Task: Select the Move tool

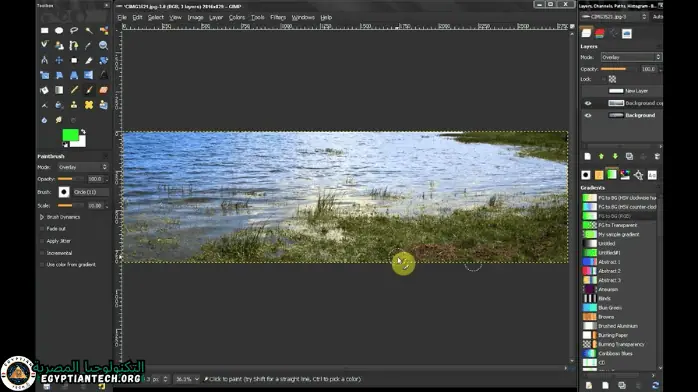Action: 59,60
